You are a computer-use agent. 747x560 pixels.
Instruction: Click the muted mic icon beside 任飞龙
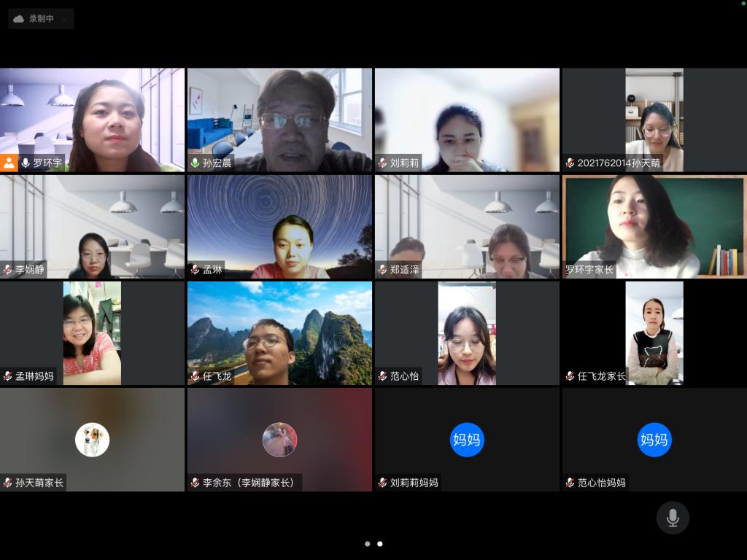coord(195,376)
